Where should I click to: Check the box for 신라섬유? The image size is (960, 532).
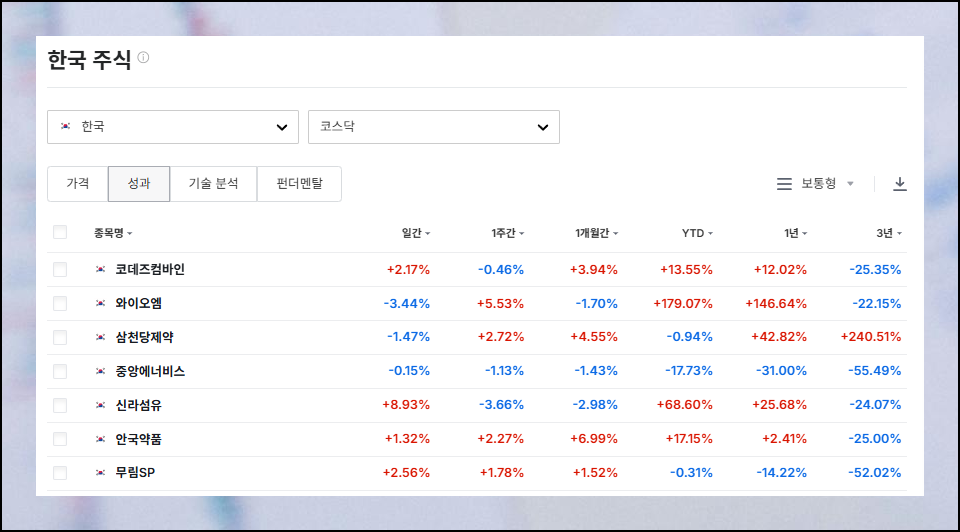pos(60,405)
